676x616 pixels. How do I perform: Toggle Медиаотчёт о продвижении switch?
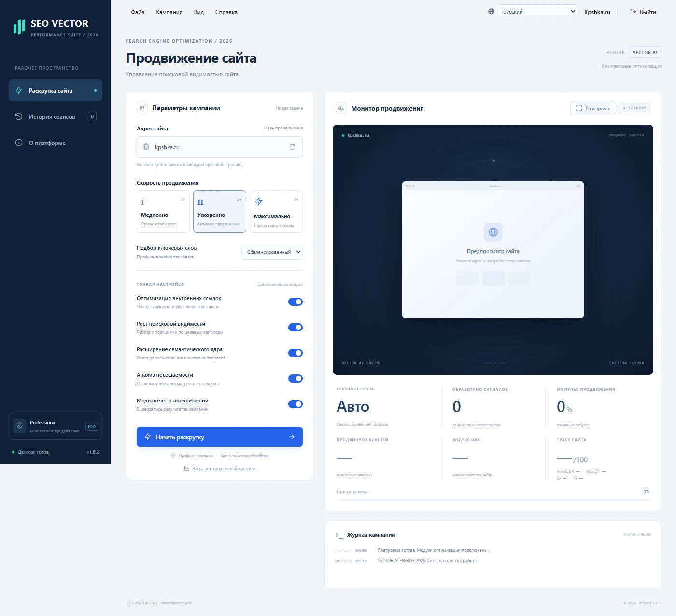296,404
